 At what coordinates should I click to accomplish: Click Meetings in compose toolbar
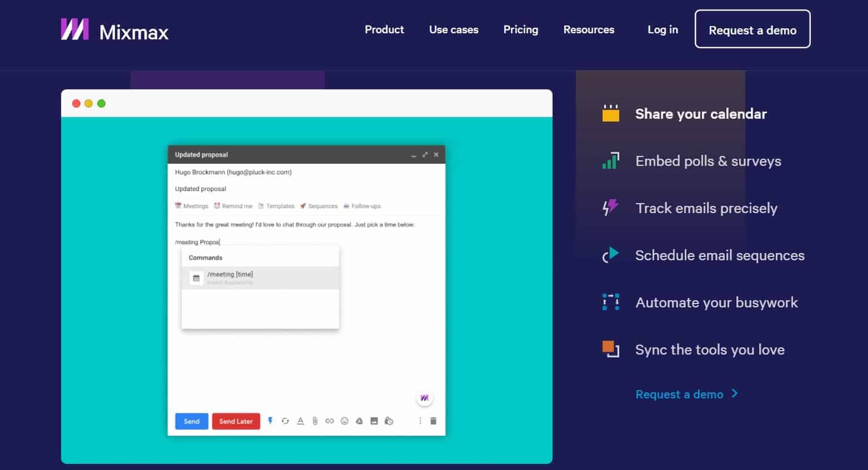192,206
